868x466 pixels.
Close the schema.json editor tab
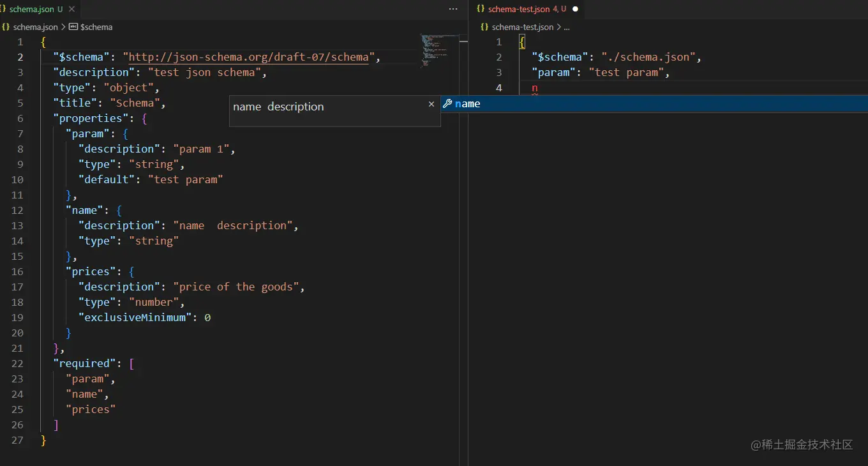tap(70, 9)
